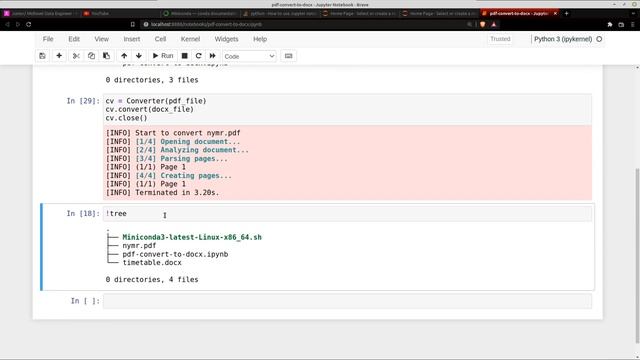The height and width of the screenshot is (360, 640).
Task: Open the Widgets menu
Action: [x=226, y=39]
